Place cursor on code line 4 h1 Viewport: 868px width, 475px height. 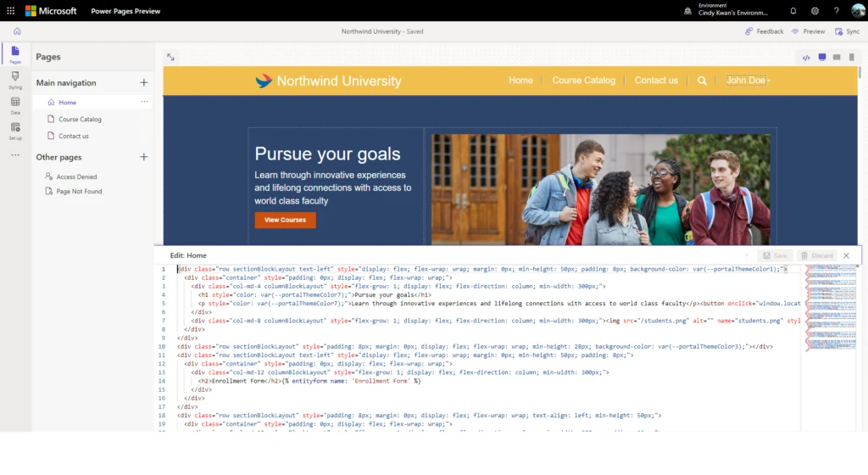click(x=314, y=295)
